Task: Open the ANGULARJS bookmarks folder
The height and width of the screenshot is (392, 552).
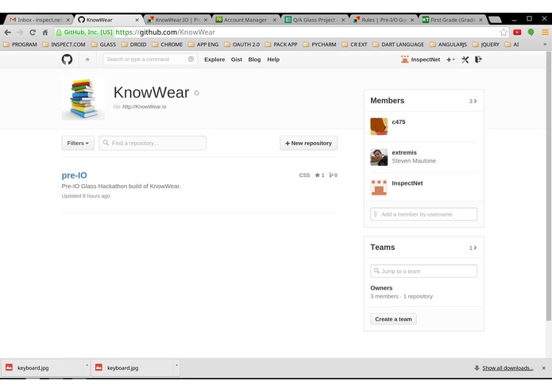Action: pyautogui.click(x=449, y=44)
